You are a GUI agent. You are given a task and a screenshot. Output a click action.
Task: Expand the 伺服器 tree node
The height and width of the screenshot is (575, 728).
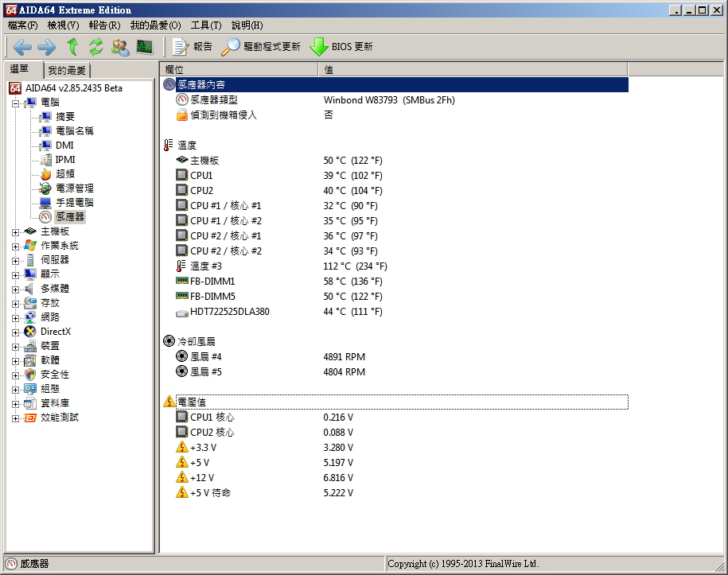click(x=15, y=262)
